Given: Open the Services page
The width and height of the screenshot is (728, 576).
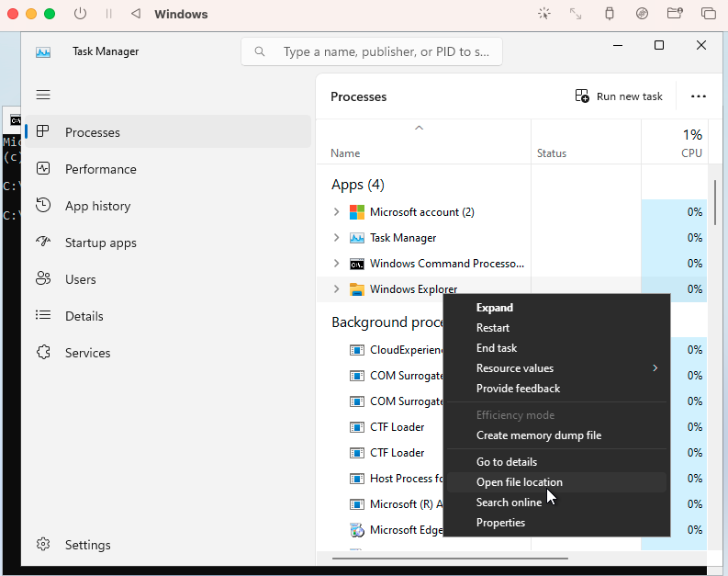Looking at the screenshot, I should click(168, 353).
